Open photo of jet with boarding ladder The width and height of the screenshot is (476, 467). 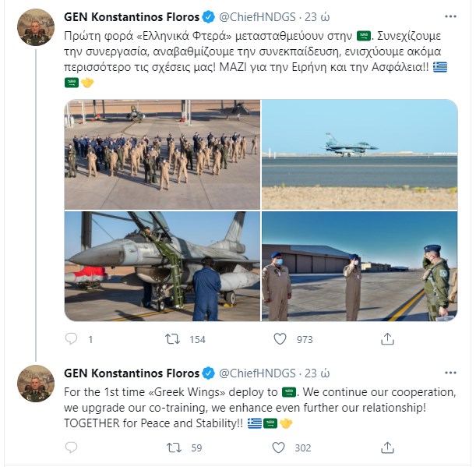pos(161,267)
